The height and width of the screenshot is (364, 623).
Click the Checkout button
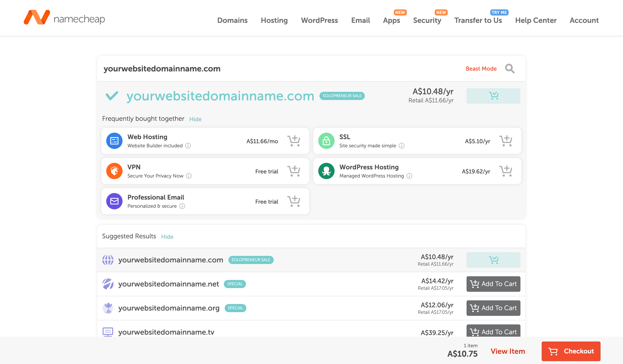point(571,351)
